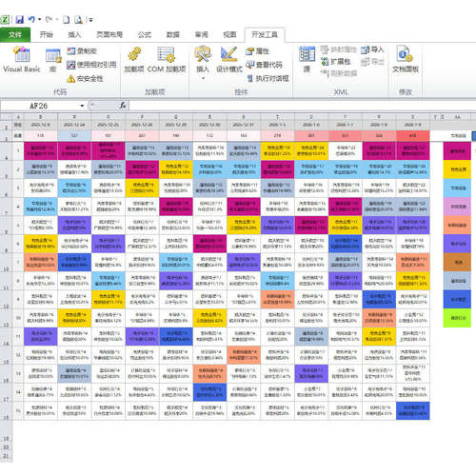Viewport: 476px width, 476px height.
Task: Switch to the 视图 View tab
Action: 229,34
